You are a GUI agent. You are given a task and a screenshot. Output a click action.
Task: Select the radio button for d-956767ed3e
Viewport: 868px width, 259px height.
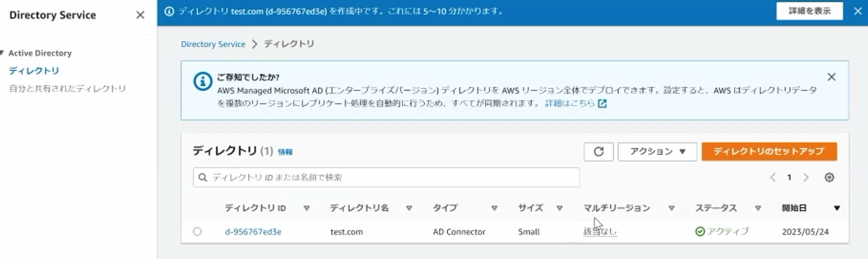197,232
